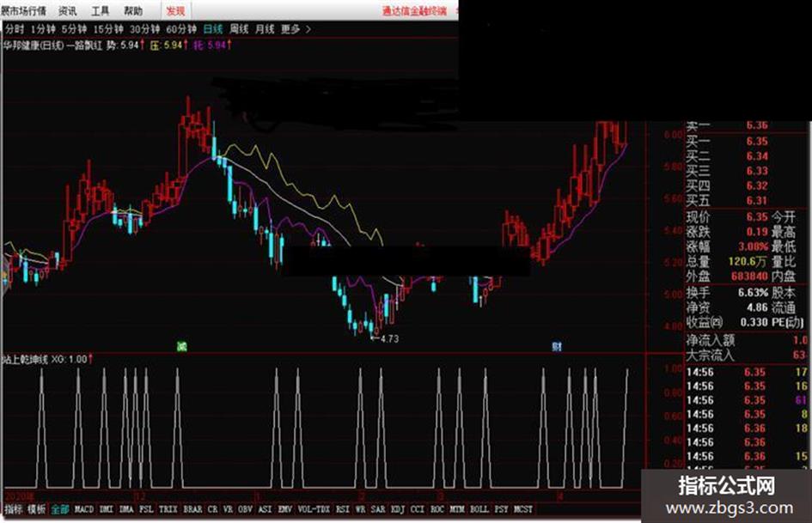Switch indicator to CCI

[x=418, y=509]
